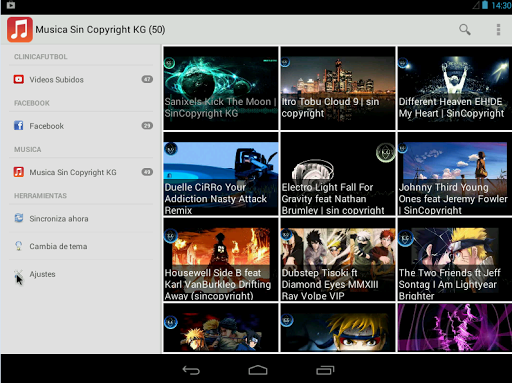Select Cambia de tema
Screen dimensions: 512x383
pyautogui.click(x=81, y=246)
